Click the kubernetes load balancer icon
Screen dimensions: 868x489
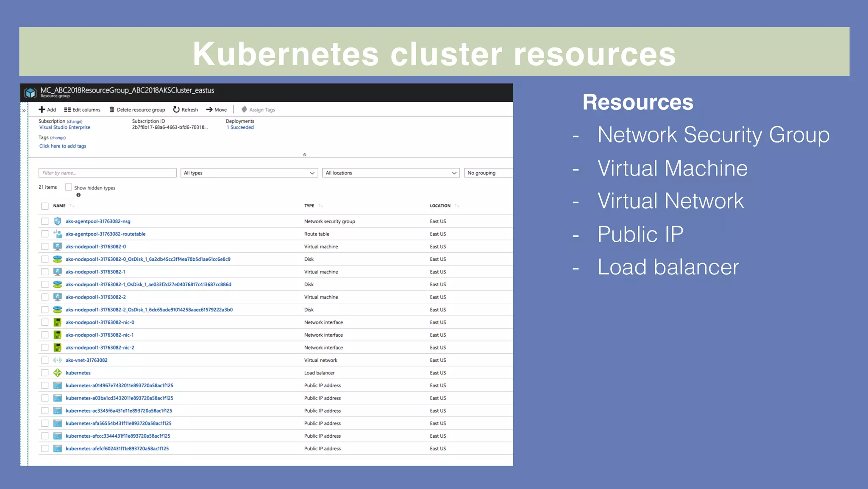click(x=58, y=373)
